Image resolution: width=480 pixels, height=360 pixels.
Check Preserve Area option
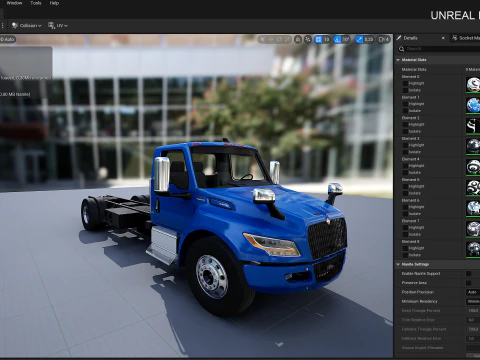pos(468,283)
